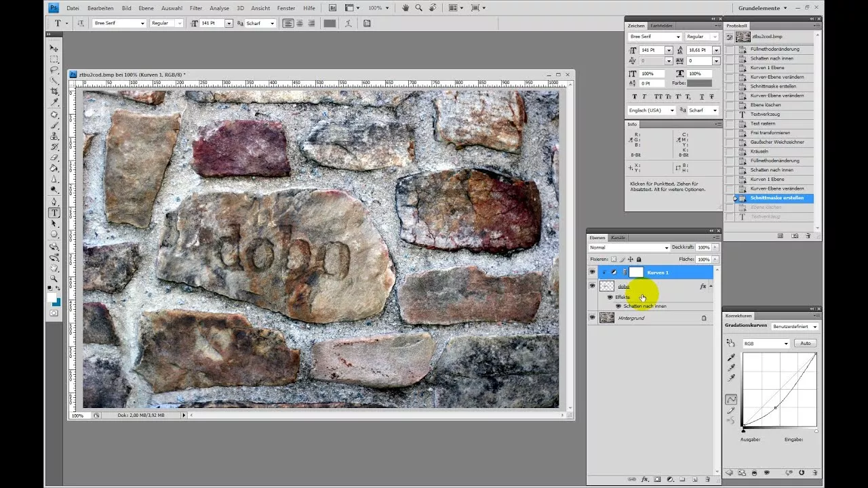Select the Move tool in the toolbox
Viewport: 868px width, 488px height.
(54, 48)
